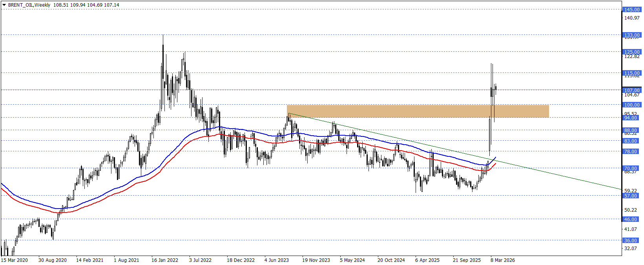This screenshot has width=644, height=265.
Task: Click the 133.00 price level label
Action: click(x=632, y=35)
